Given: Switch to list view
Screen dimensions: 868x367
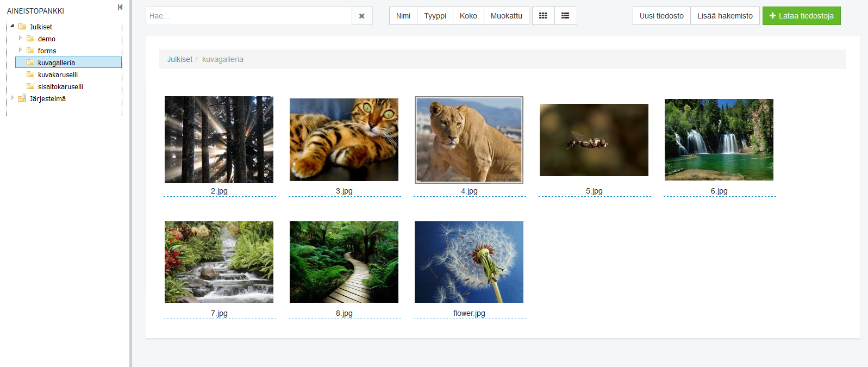Looking at the screenshot, I should click(x=565, y=16).
